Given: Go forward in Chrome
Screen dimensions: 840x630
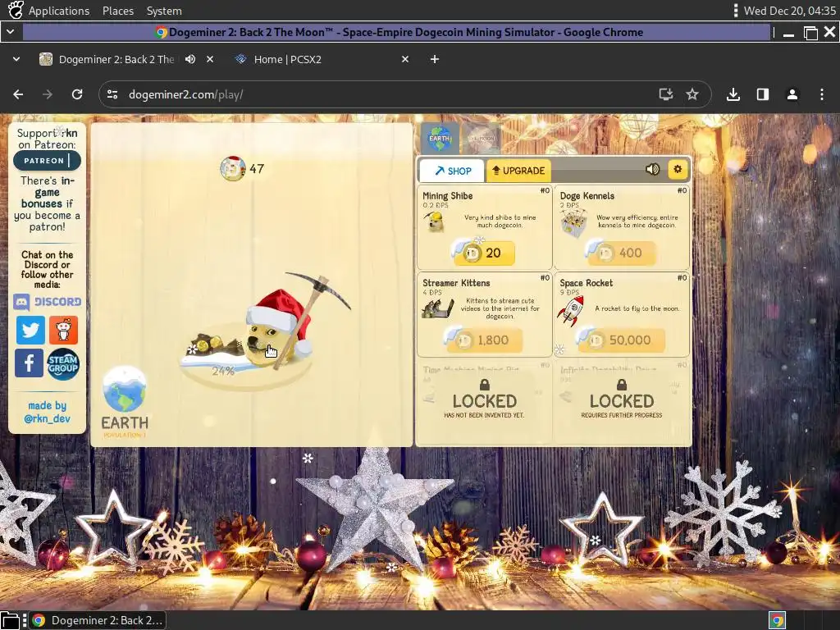Looking at the screenshot, I should click(x=48, y=94).
